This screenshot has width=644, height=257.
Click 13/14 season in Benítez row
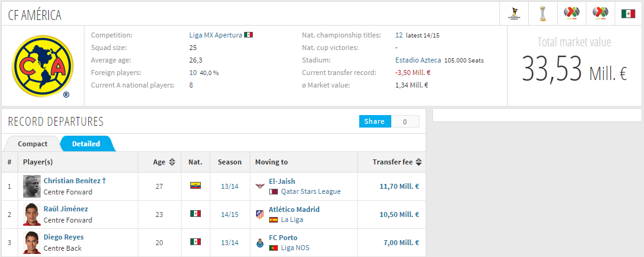click(230, 186)
